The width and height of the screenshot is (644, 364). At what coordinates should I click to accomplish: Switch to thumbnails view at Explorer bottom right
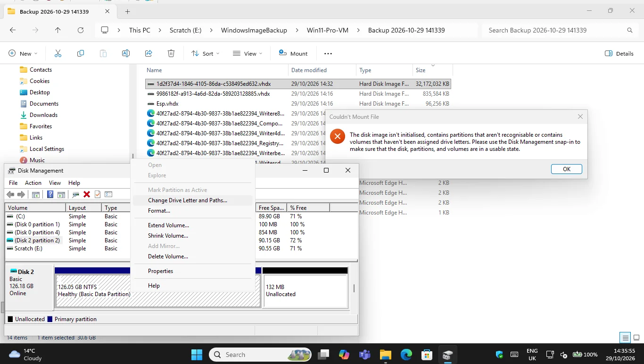636,338
